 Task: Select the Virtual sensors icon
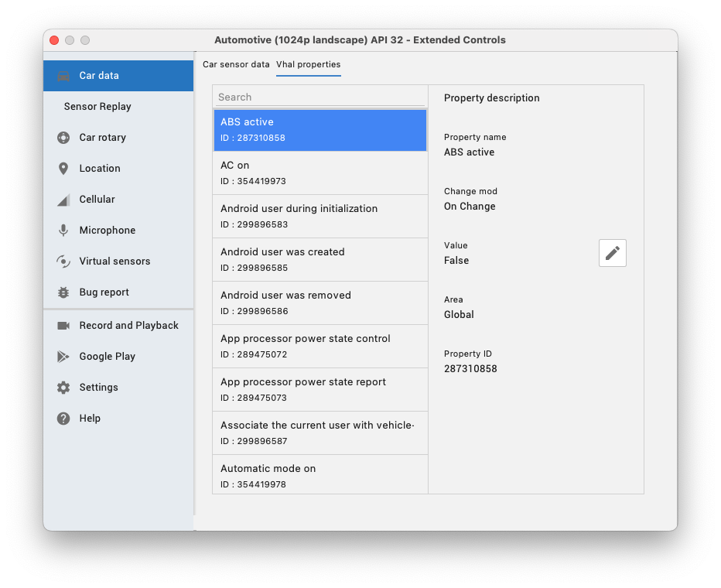[x=63, y=262]
